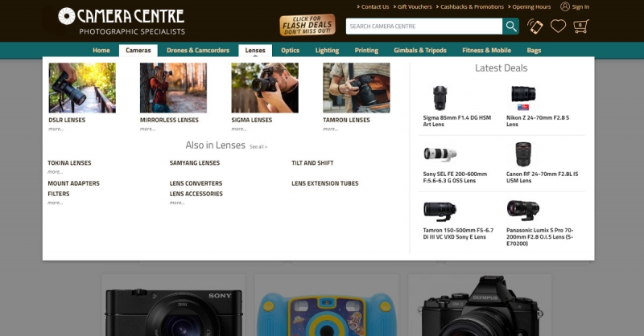Open the Lens Converters link
Image resolution: width=644 pixels, height=336 pixels.
point(196,183)
